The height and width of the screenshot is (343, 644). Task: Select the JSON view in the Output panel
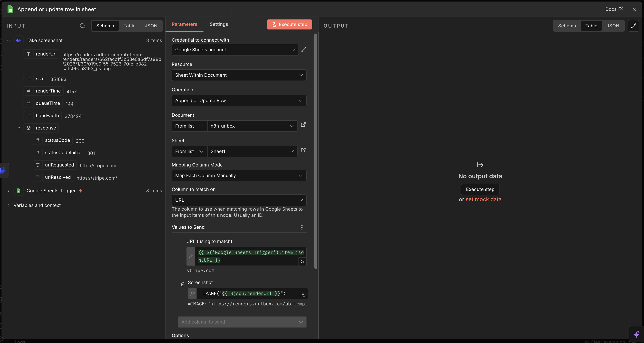(613, 26)
